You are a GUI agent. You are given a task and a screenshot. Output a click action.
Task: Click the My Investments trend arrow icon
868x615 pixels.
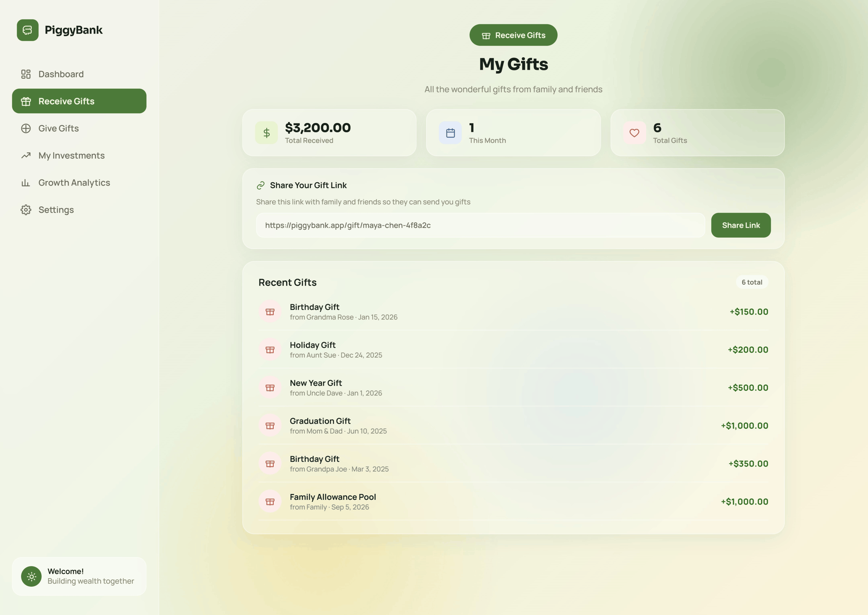click(x=26, y=156)
